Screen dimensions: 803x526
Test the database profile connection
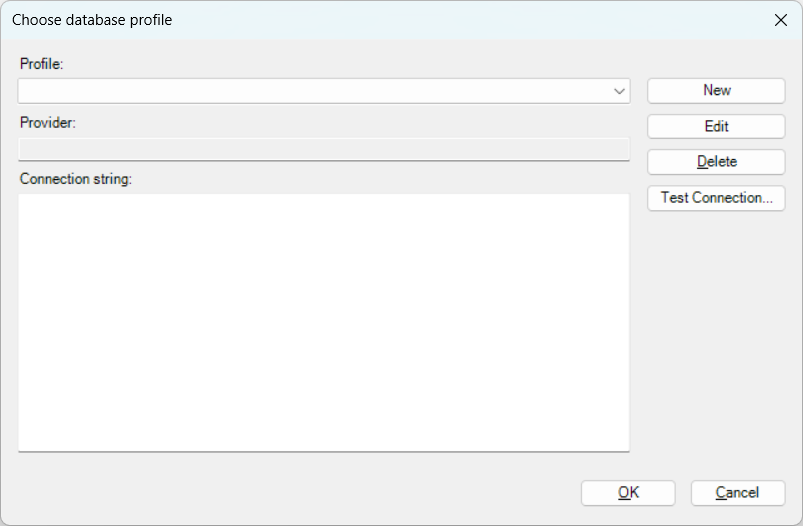click(x=716, y=198)
